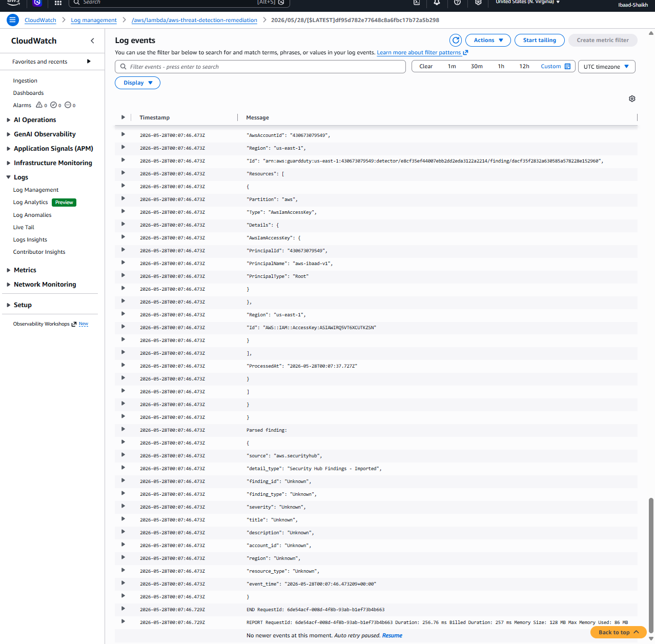Image resolution: width=655 pixels, height=644 pixels.
Task: Open the Display dropdown
Action: tap(137, 83)
